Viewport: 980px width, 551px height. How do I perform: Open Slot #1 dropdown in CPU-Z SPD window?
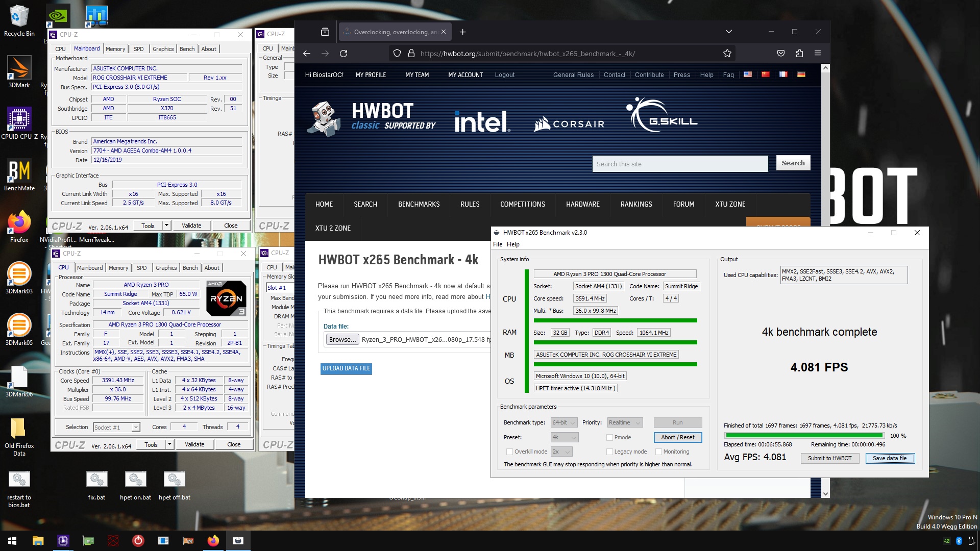(x=280, y=287)
